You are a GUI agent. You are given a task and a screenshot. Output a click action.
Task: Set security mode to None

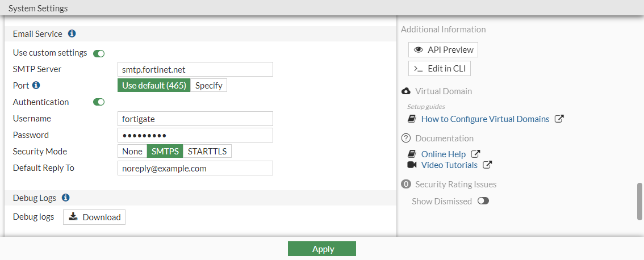[x=132, y=152]
